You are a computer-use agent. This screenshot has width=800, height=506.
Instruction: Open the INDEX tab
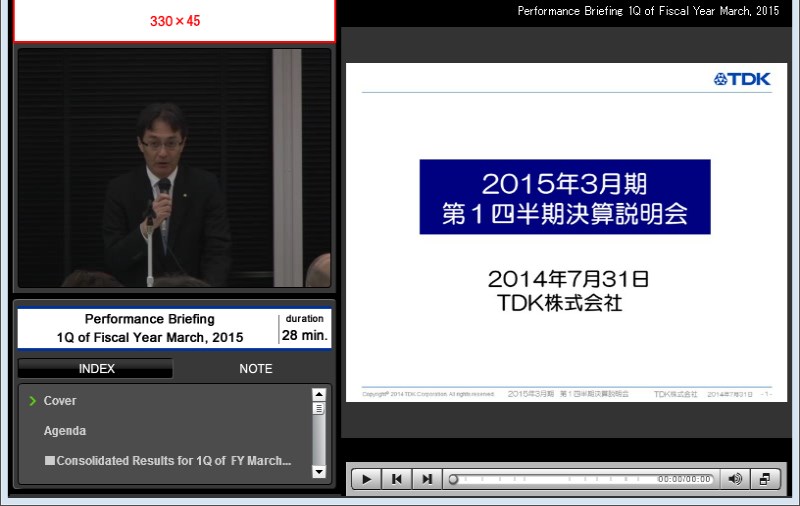pos(96,368)
